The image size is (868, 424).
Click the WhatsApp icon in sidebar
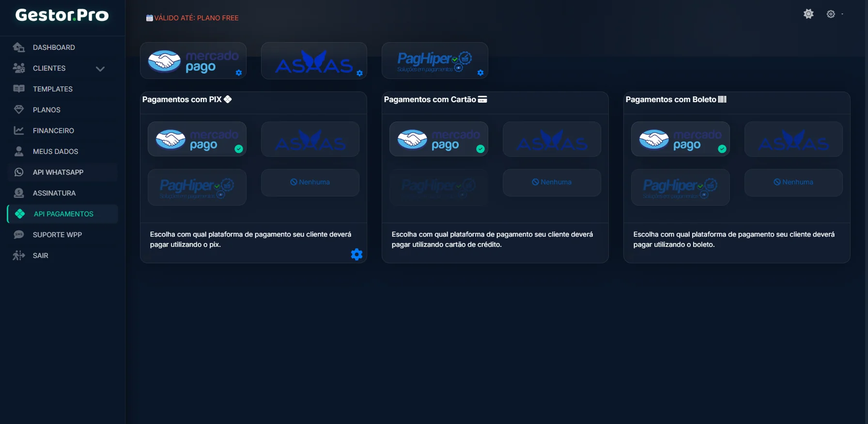[x=19, y=172]
